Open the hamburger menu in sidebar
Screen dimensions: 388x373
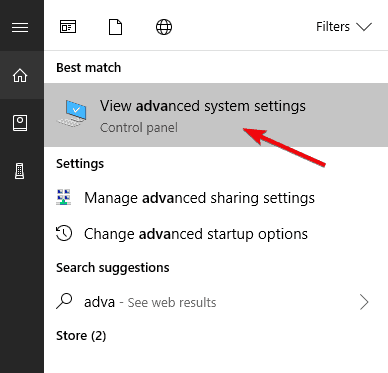[20, 27]
